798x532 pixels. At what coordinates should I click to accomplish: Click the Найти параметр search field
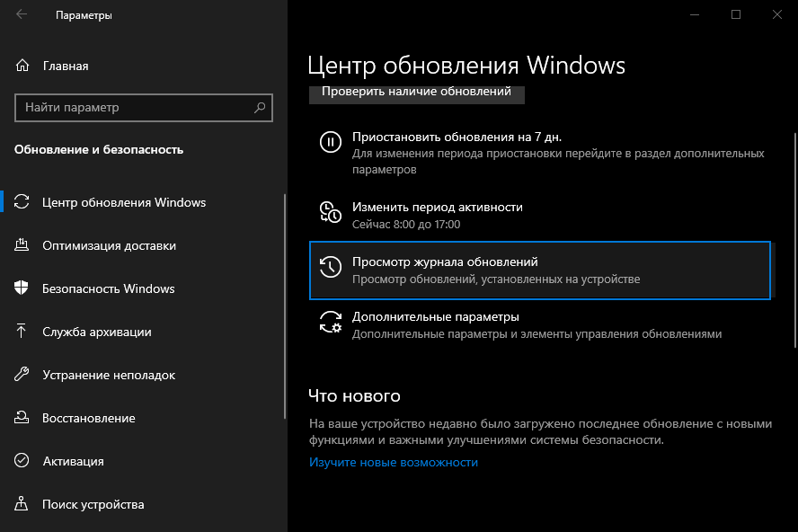pyautogui.click(x=135, y=108)
